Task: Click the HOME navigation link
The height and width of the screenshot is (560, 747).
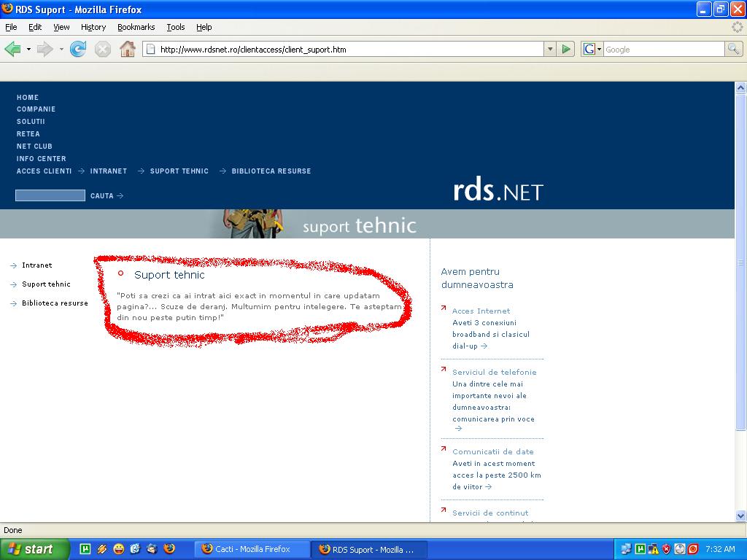Action: coord(28,97)
